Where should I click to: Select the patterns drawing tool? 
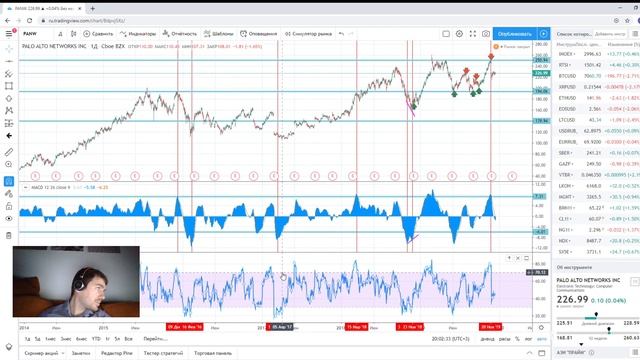[9, 111]
